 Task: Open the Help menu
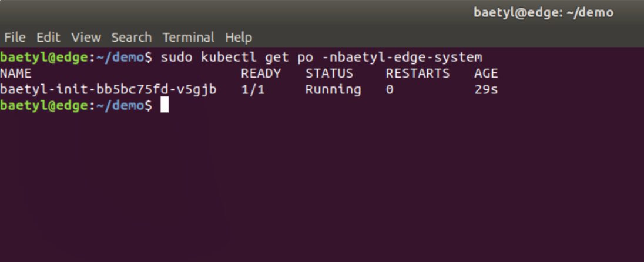(x=238, y=38)
